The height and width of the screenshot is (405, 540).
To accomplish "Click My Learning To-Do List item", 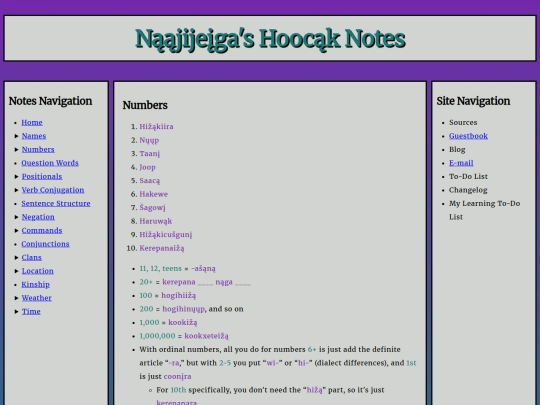I will pos(484,210).
